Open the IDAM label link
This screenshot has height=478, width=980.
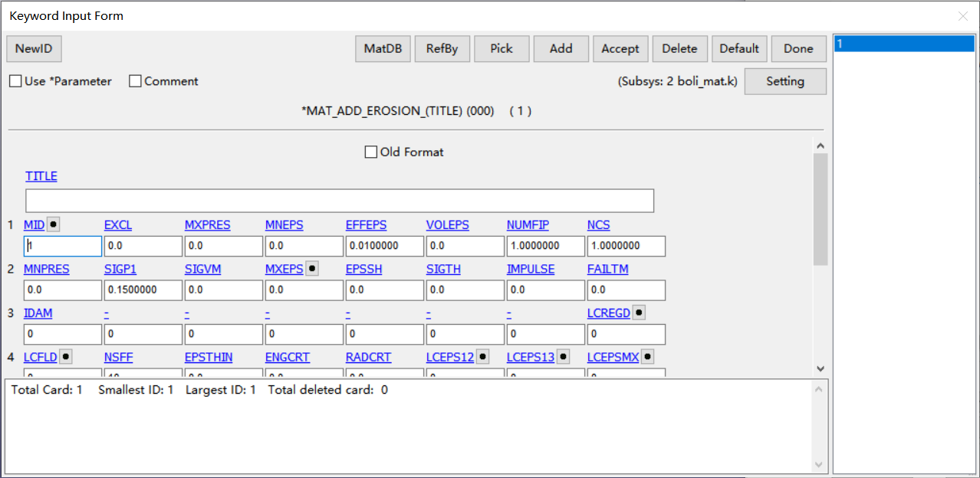tap(38, 313)
